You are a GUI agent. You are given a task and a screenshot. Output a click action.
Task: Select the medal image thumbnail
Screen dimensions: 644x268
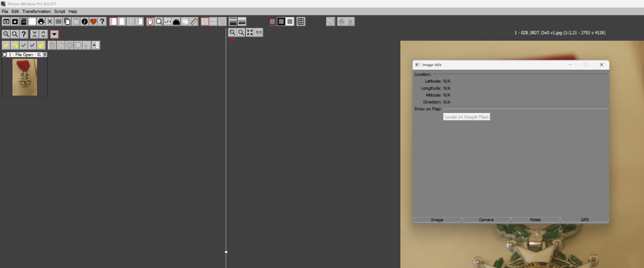(25, 77)
